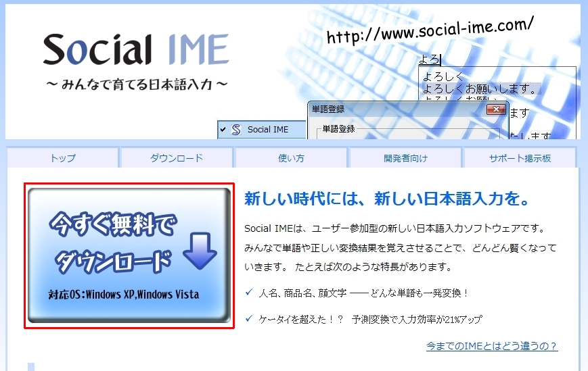Click the checkmark beside 人名、商品名、顔文字

pyautogui.click(x=248, y=293)
